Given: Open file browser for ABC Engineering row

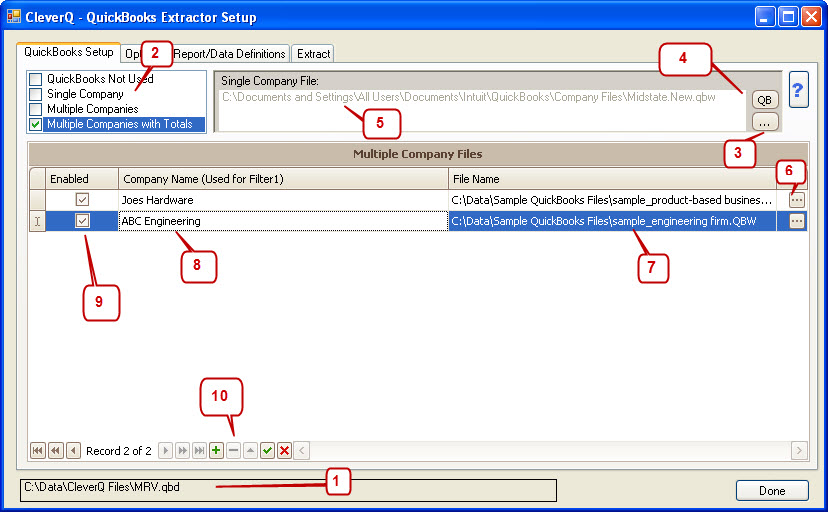Looking at the screenshot, I should point(796,221).
